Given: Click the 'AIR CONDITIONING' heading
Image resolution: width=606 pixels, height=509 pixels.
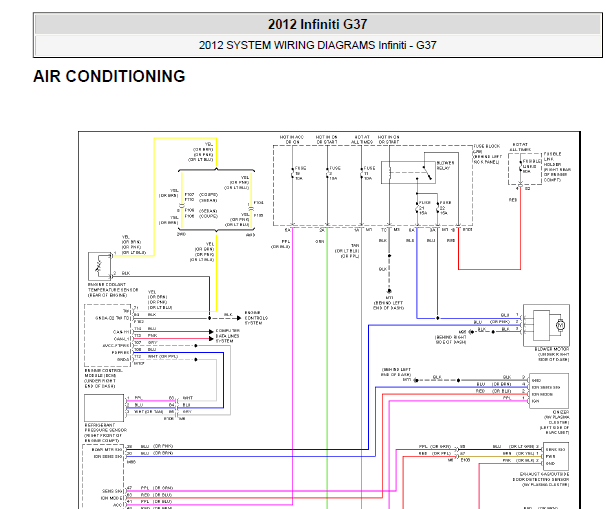Looking at the screenshot, I should [109, 76].
